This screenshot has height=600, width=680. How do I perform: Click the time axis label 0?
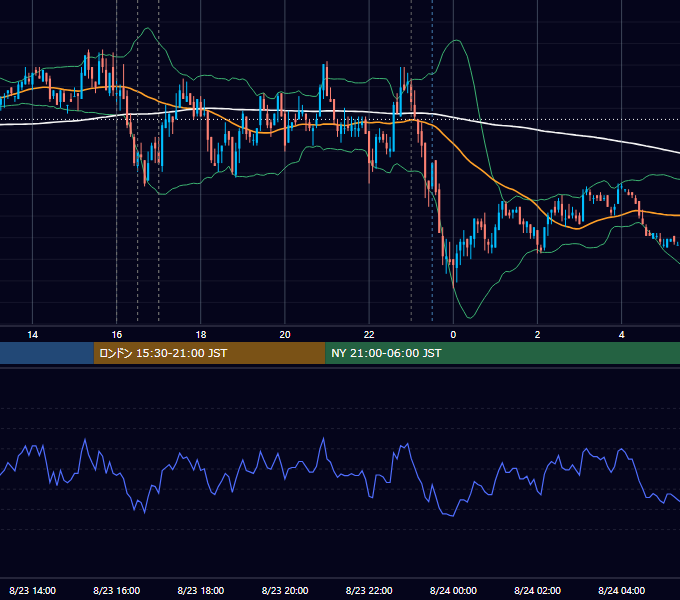(453, 335)
